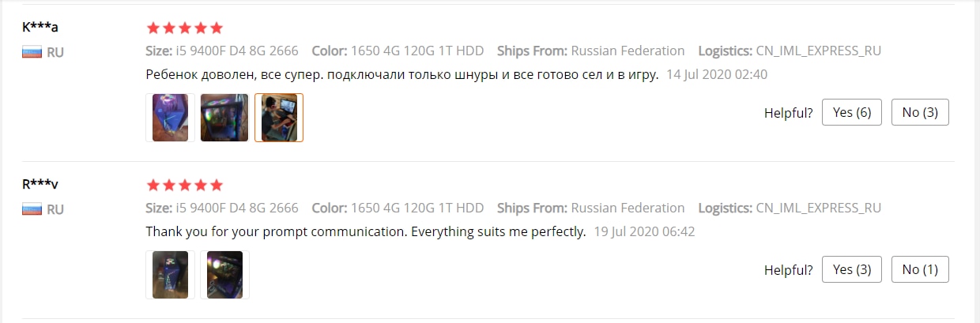Viewport: 980px width, 323px height.
Task: Click the five-star rating in K***a's review
Action: [185, 28]
